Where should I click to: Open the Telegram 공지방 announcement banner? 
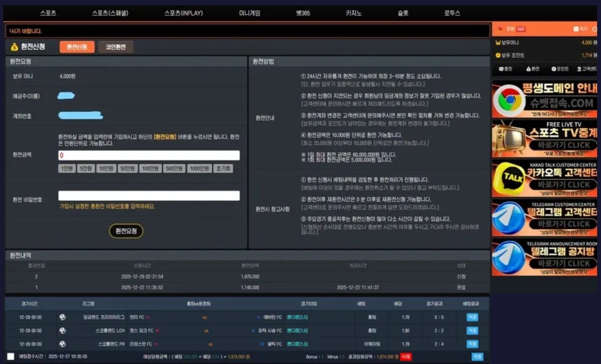pos(544,258)
